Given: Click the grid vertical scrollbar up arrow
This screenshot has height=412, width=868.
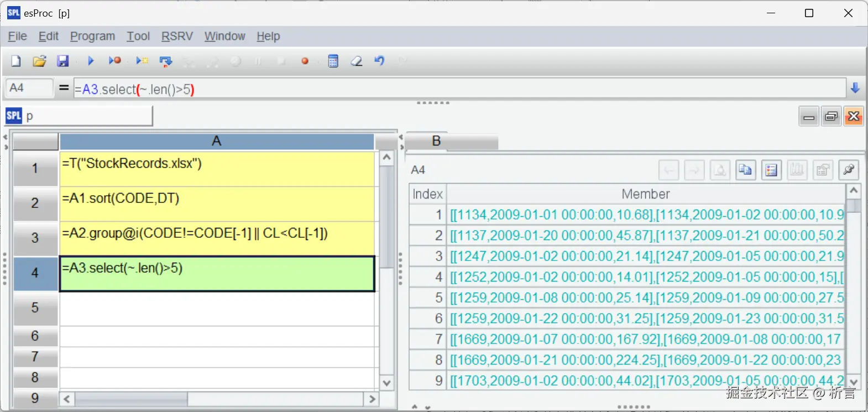Looking at the screenshot, I should click(x=387, y=158).
